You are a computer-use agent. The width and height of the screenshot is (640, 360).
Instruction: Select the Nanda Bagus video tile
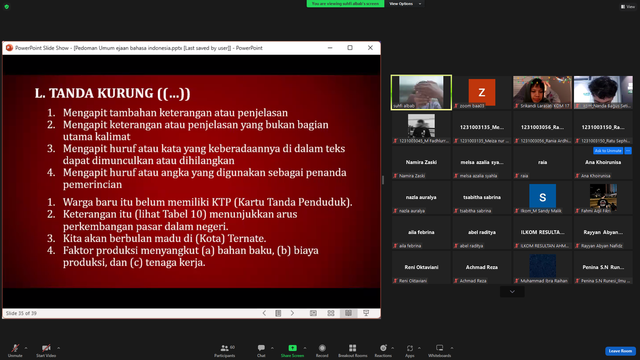point(603,92)
